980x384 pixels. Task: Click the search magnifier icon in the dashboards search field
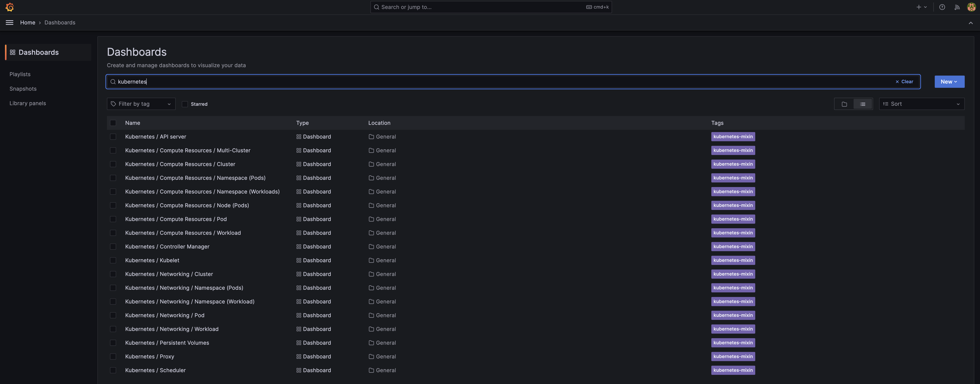point(113,82)
